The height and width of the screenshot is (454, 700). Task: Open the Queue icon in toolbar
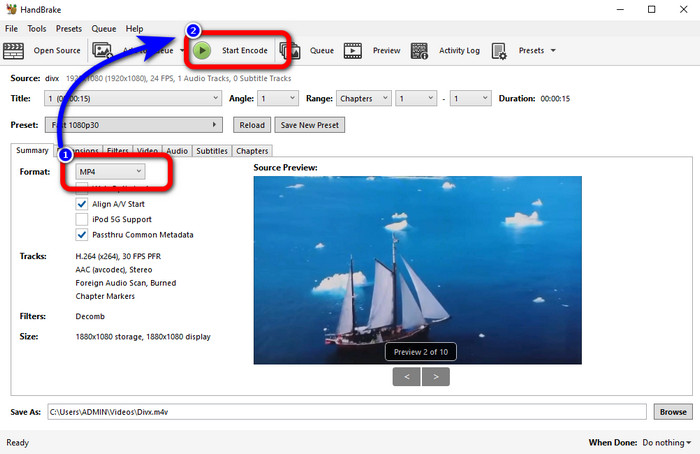(290, 50)
